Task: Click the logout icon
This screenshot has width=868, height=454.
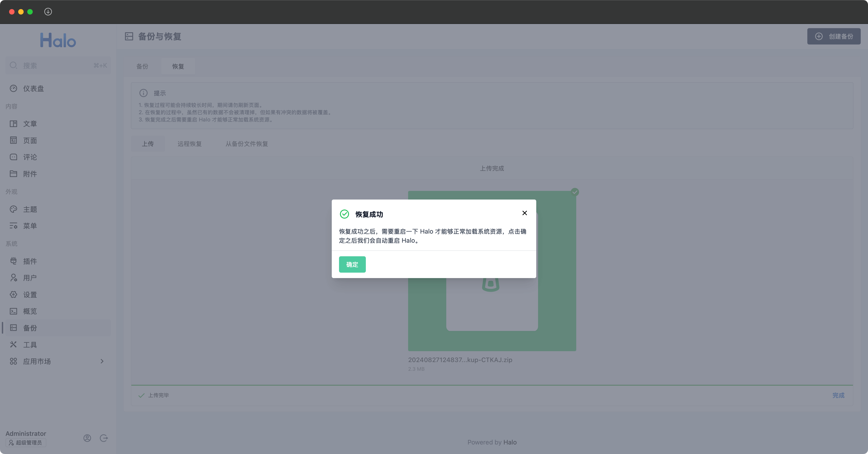Action: tap(104, 438)
